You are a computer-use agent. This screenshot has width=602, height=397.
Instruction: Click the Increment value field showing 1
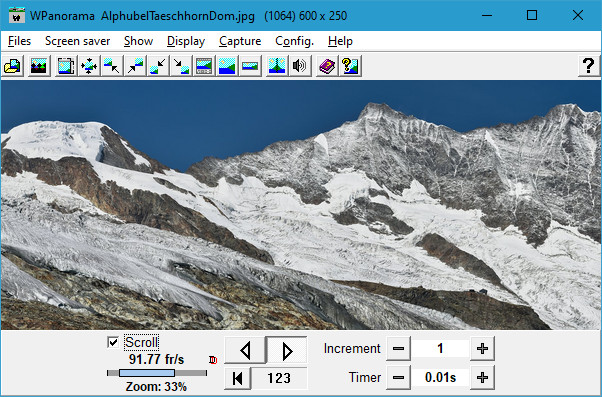[x=440, y=349]
